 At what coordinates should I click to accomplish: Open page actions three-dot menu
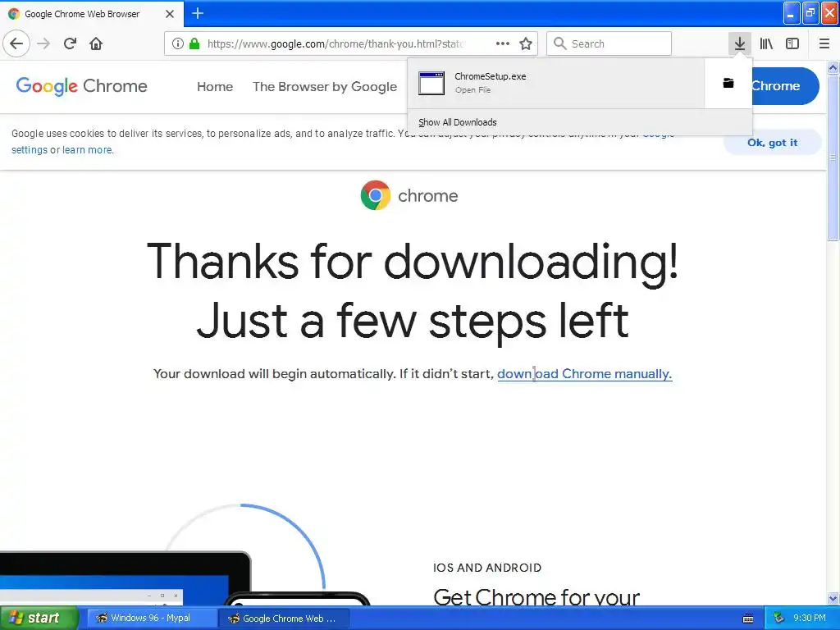[x=503, y=43]
